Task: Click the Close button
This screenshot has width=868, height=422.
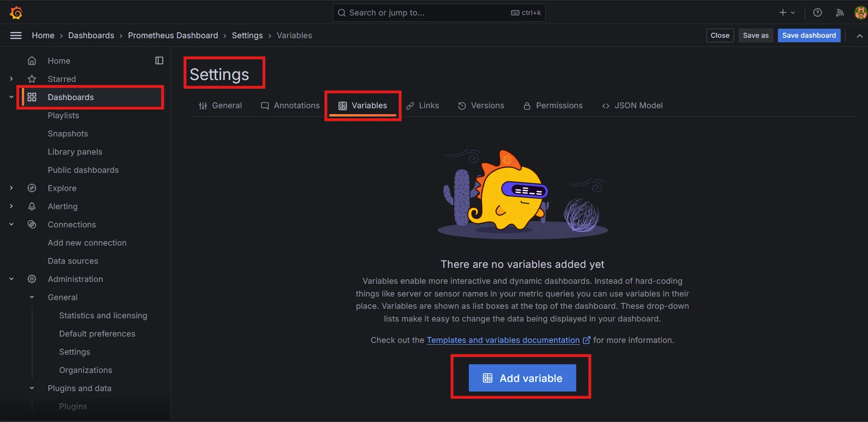Action: (x=720, y=35)
